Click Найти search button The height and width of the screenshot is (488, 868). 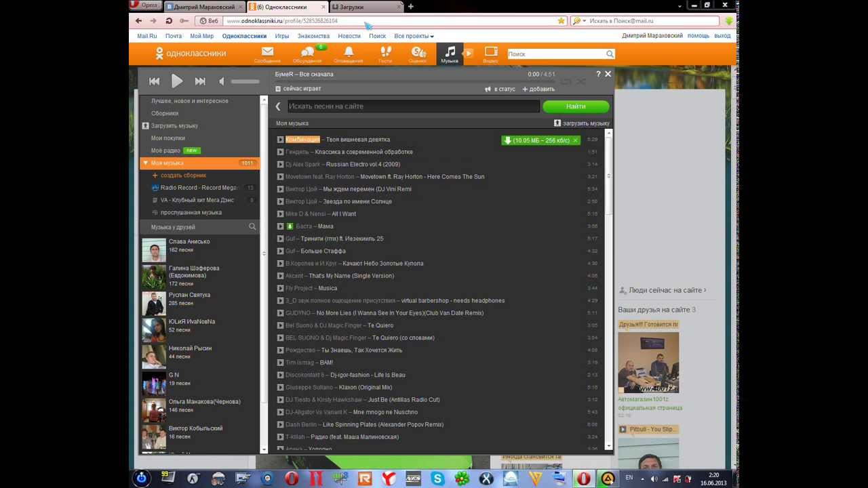coord(576,106)
